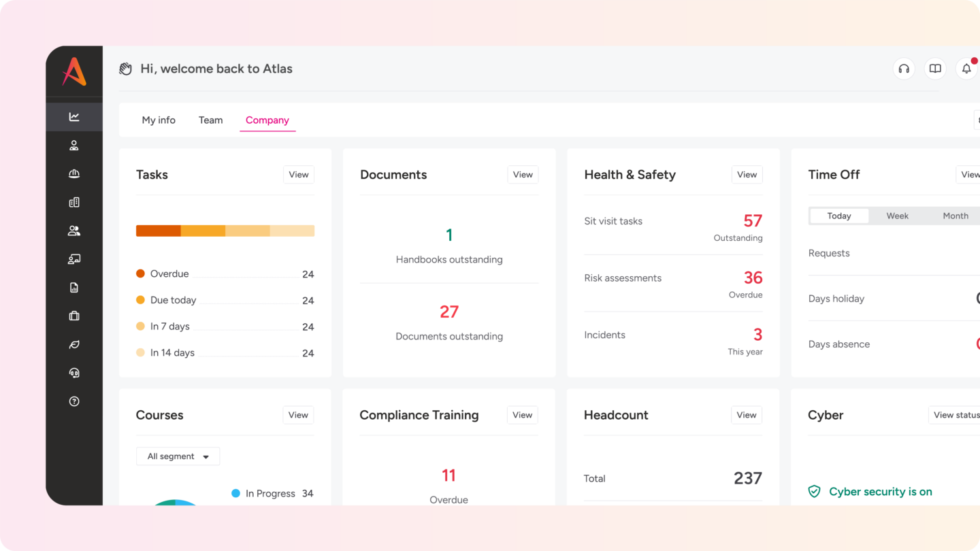The width and height of the screenshot is (980, 551).
Task: Open the dashboard chart icon in the sidebar
Action: (74, 117)
